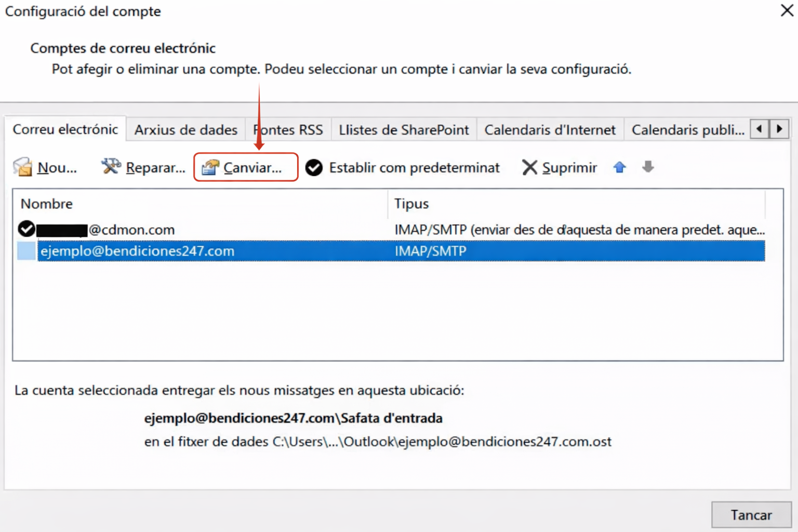This screenshot has height=532, width=798.
Task: Click the Establir com predeterminat checkmark icon
Action: pyautogui.click(x=314, y=168)
